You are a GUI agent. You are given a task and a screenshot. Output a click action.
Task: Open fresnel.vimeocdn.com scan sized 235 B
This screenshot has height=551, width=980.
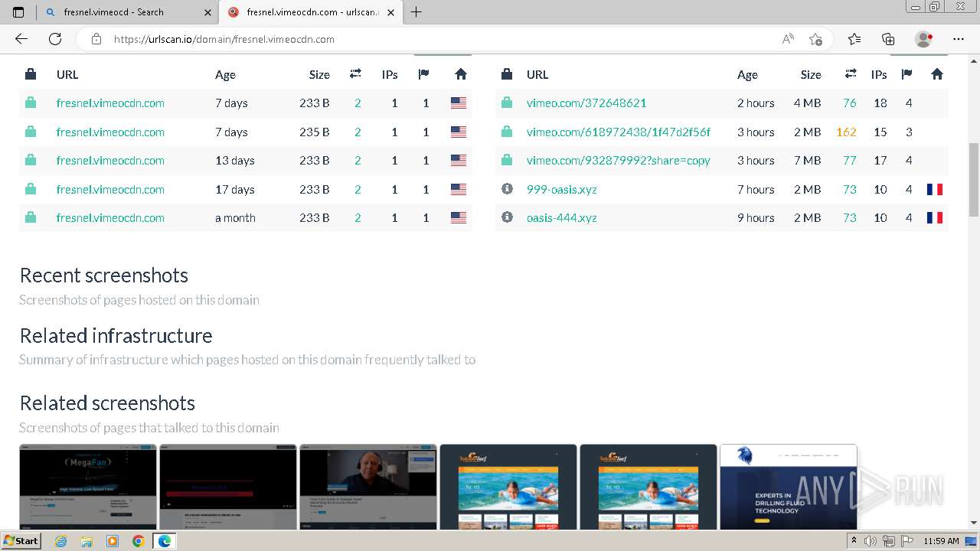click(x=110, y=132)
